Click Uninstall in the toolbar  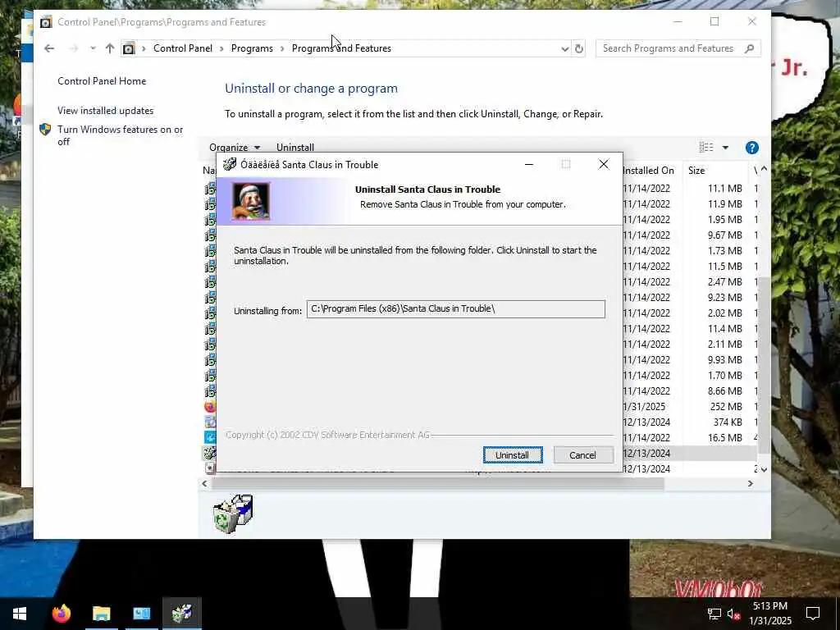[295, 148]
